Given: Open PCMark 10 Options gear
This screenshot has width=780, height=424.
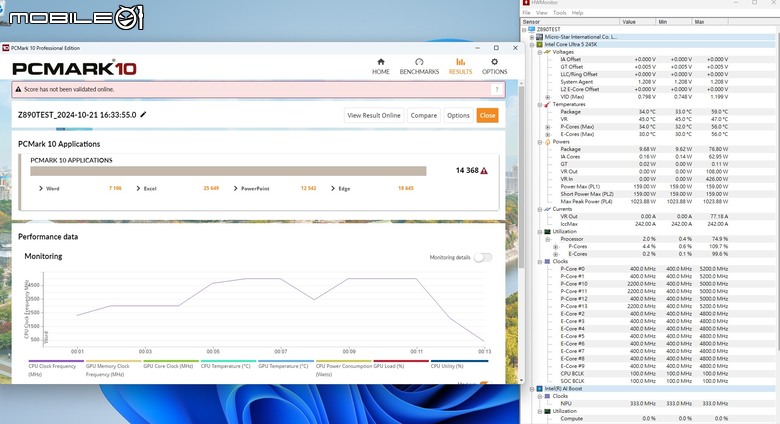Looking at the screenshot, I should [494, 66].
